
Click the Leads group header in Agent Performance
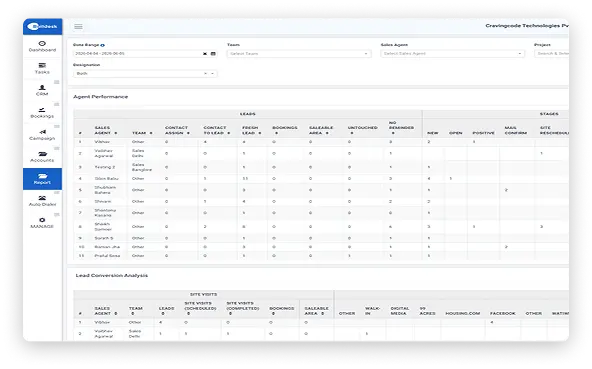pyautogui.click(x=248, y=114)
